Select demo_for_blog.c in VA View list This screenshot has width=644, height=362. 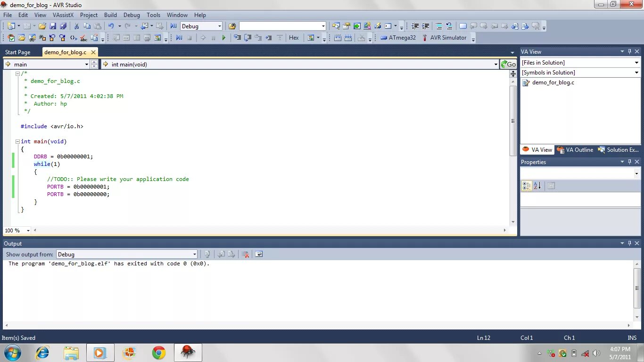[x=553, y=82]
